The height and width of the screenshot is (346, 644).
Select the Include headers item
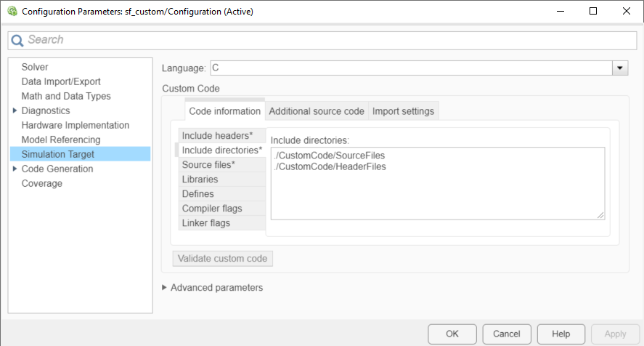point(217,135)
